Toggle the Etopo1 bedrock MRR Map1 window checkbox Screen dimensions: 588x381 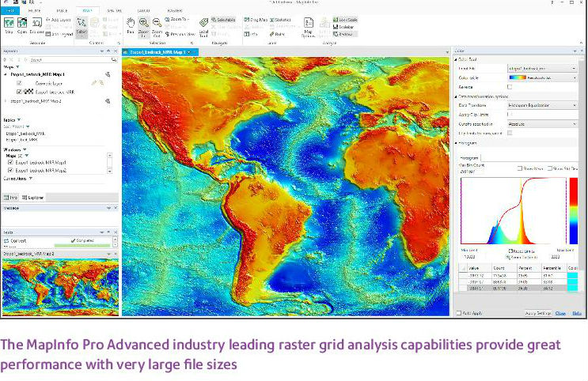(10, 163)
